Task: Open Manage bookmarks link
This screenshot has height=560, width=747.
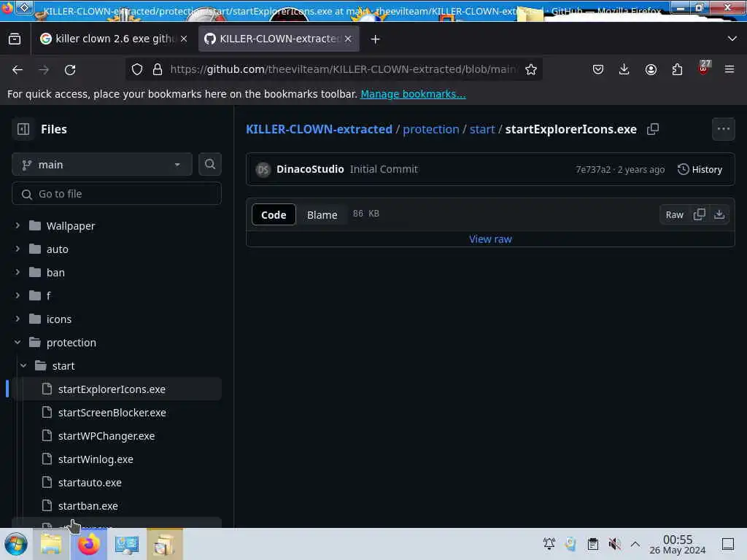Action: pos(413,94)
